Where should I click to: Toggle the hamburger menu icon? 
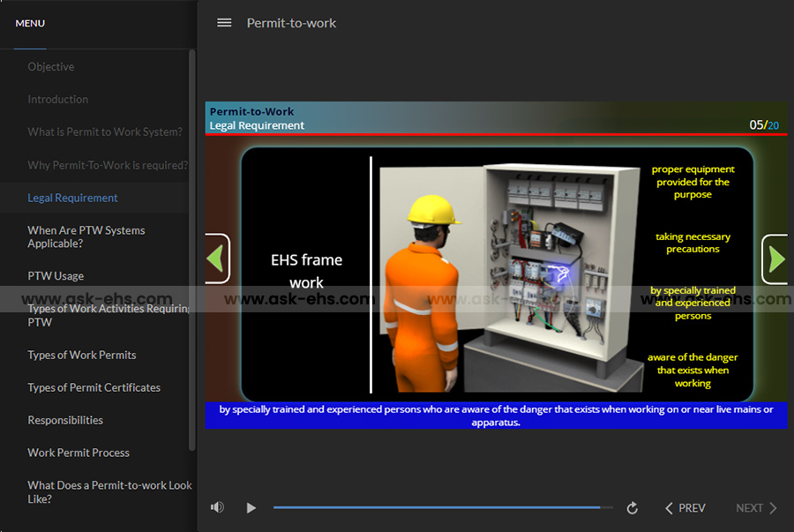pyautogui.click(x=224, y=23)
